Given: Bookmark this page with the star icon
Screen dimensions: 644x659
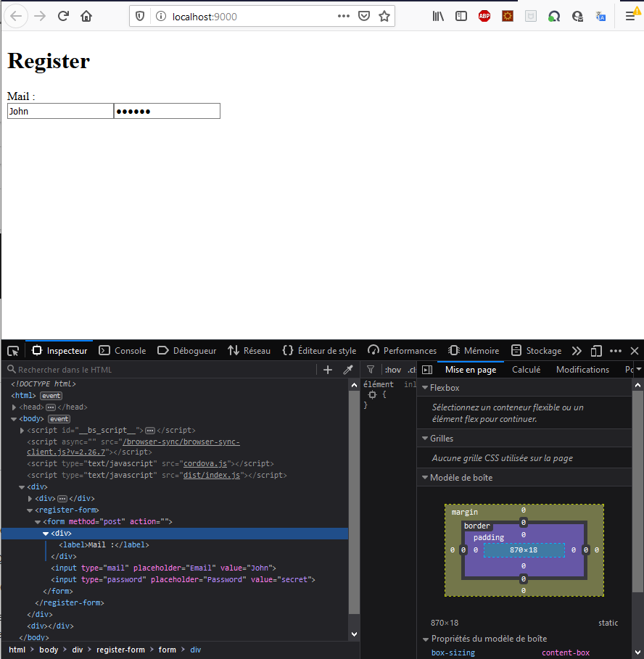Looking at the screenshot, I should pyautogui.click(x=384, y=16).
